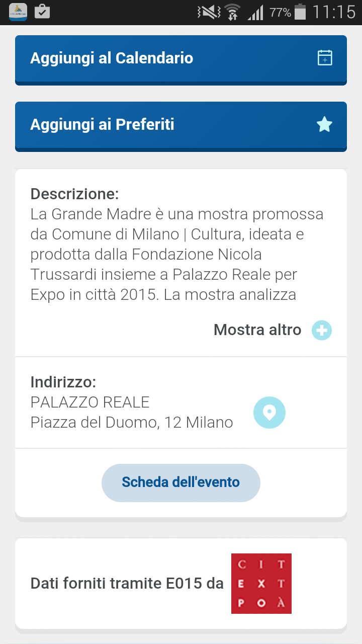Screen dimensions: 362x644
Task: Tap the Descrizione heading
Action: point(74,194)
